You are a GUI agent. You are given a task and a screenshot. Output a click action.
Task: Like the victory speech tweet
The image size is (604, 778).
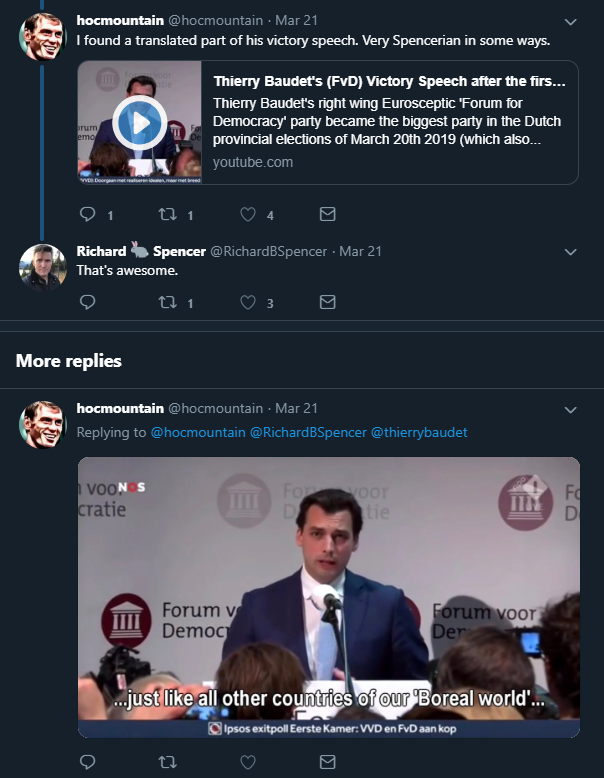[x=248, y=214]
